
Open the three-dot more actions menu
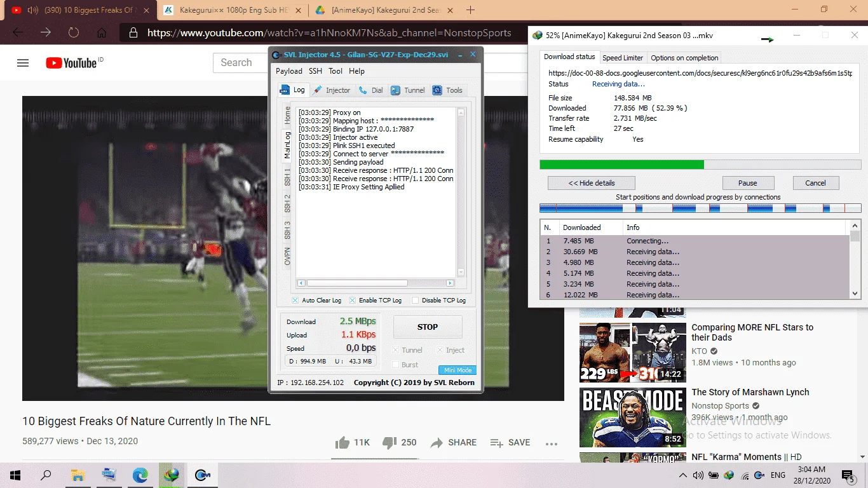[552, 444]
